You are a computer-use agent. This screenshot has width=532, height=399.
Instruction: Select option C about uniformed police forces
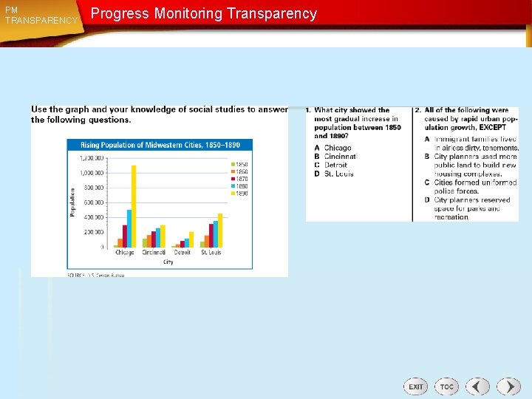pyautogui.click(x=471, y=187)
